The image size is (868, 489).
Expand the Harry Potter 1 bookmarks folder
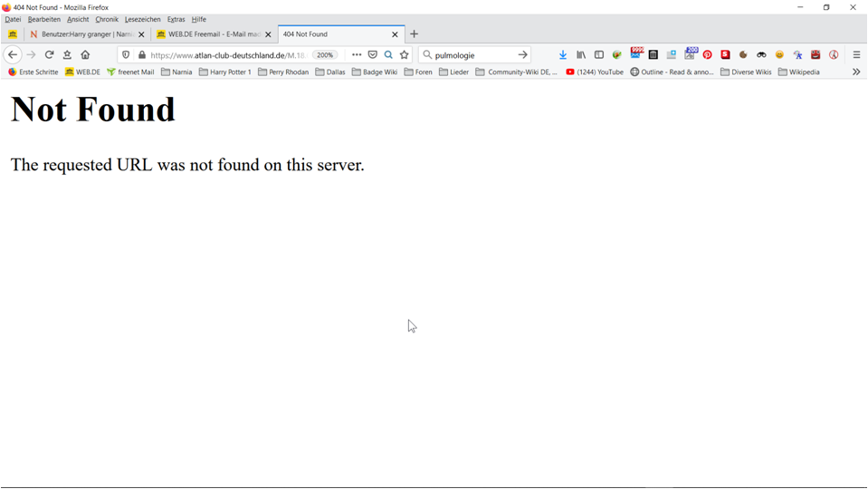[x=224, y=72]
